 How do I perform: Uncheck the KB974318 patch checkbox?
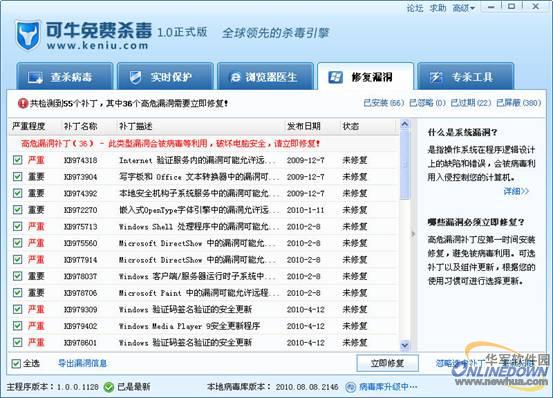click(x=17, y=160)
